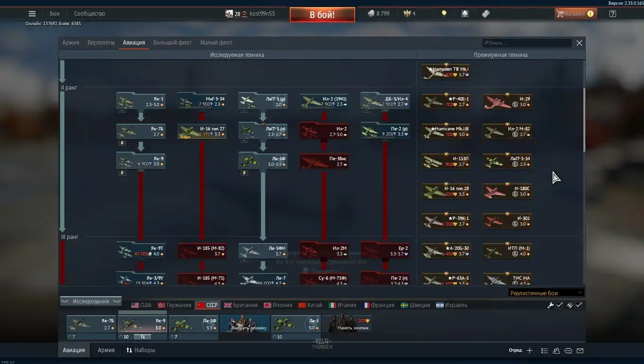Collapse the Исследования panel
Viewport: 644px width, 364px height.
pos(91,301)
